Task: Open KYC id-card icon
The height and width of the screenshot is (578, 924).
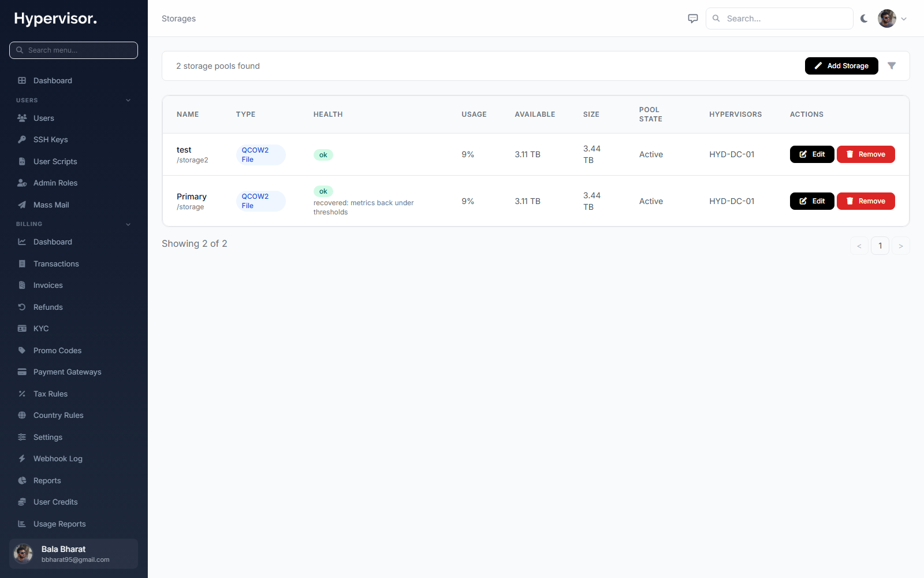Action: (22, 328)
